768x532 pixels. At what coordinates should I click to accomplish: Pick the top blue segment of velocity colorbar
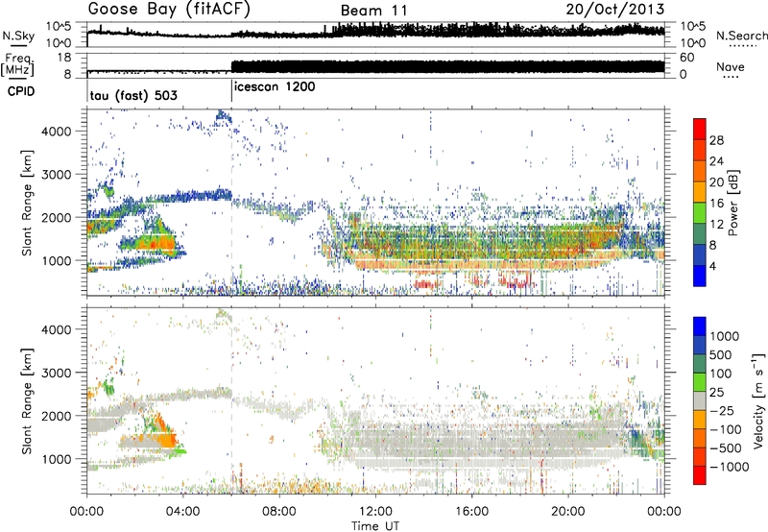700,326
